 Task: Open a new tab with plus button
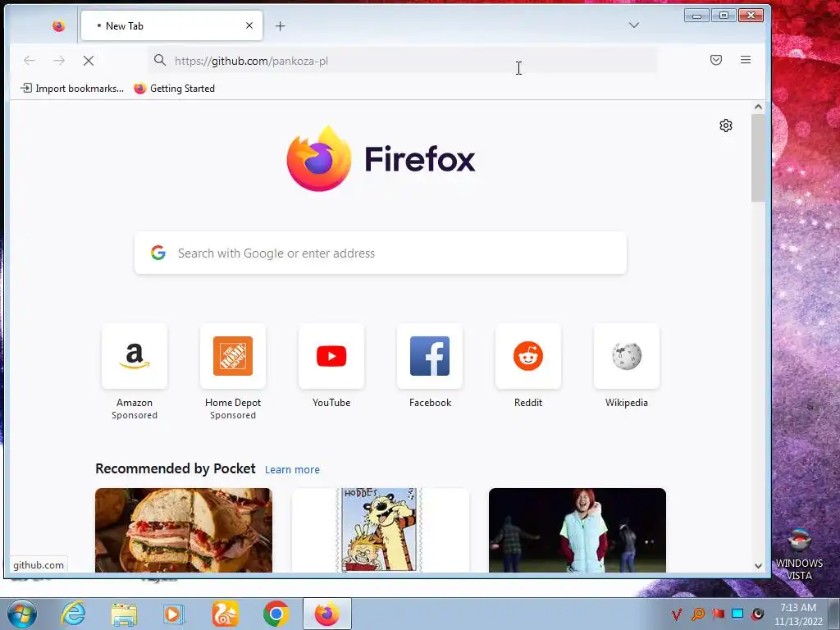tap(281, 25)
